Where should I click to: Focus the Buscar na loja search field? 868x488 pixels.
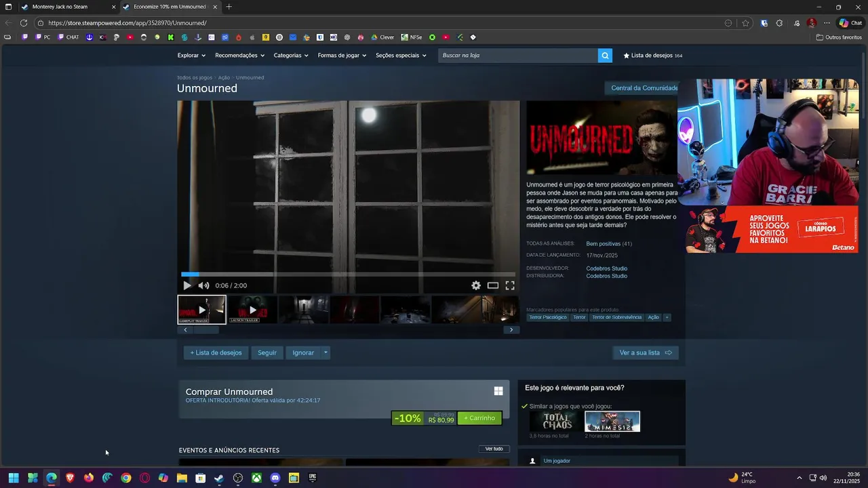click(518, 56)
